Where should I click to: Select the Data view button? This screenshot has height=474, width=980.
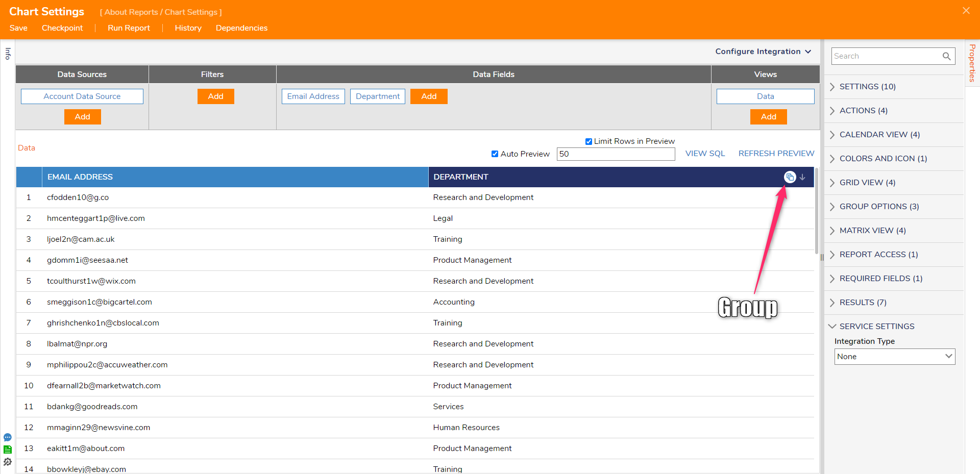click(x=765, y=96)
